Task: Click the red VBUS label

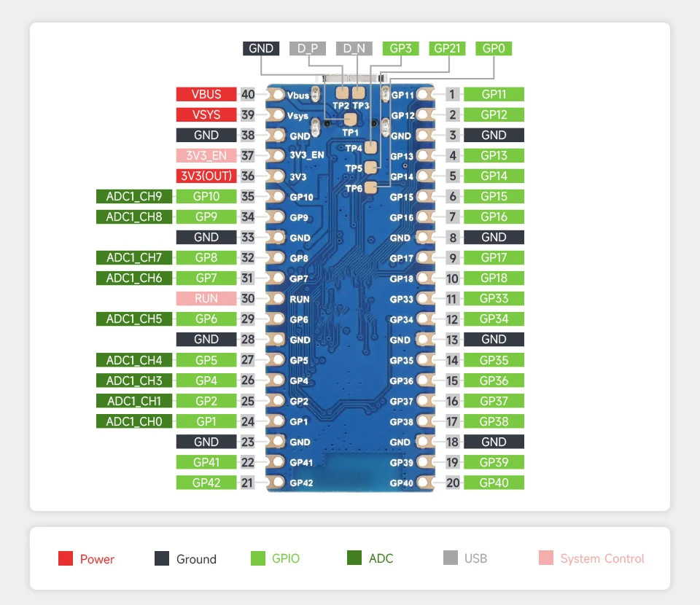Action: [206, 94]
